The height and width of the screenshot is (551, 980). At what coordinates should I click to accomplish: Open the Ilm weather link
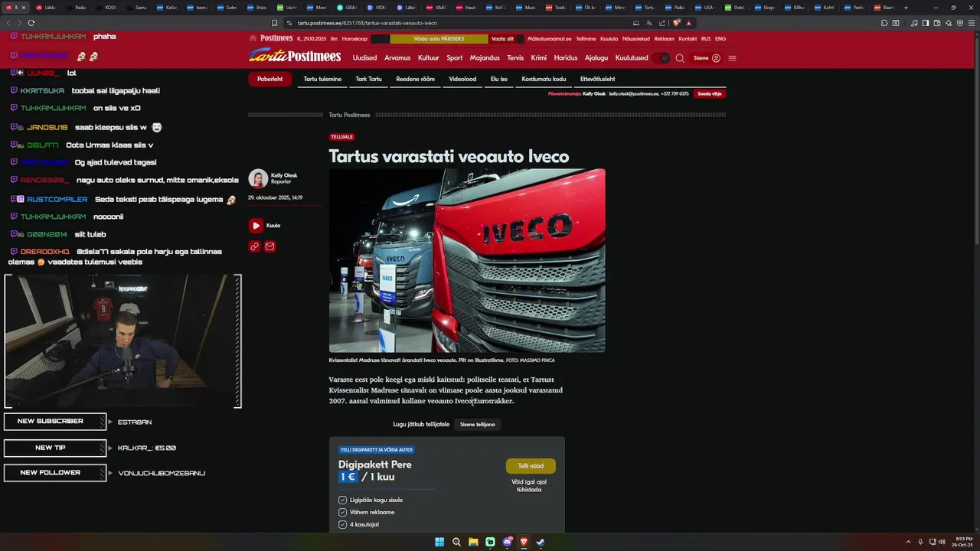(334, 38)
